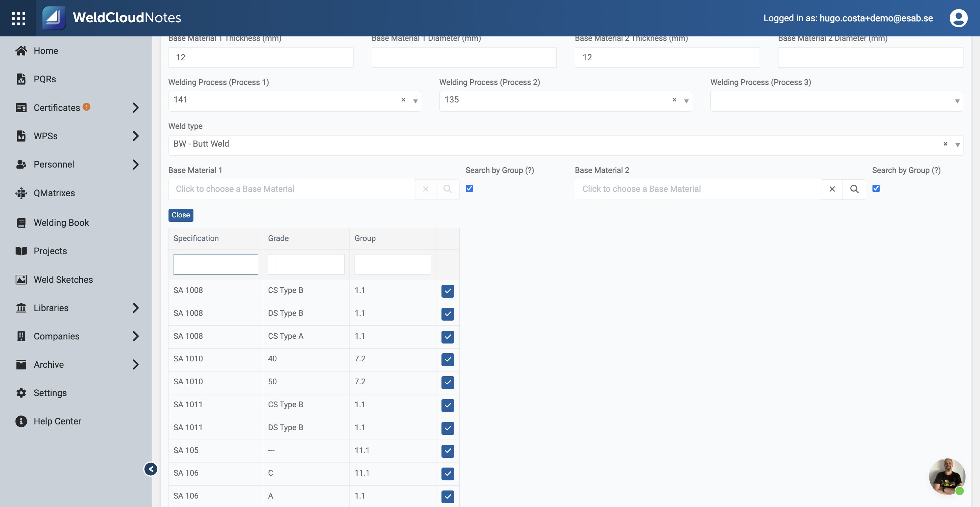
Task: Click the Libraries building icon
Action: tap(21, 307)
